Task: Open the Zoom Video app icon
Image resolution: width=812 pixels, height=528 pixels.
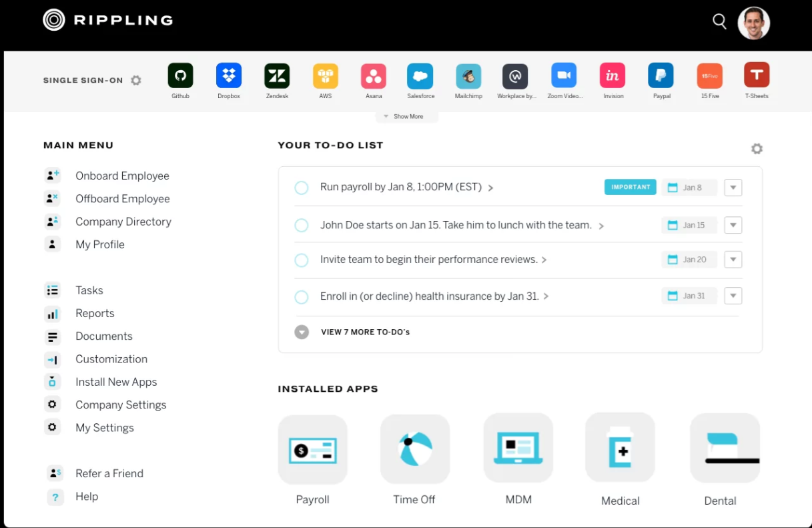Action: tap(564, 76)
